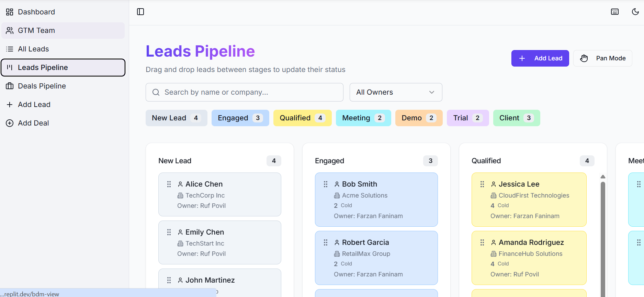Click New Lead column count badge

point(274,161)
